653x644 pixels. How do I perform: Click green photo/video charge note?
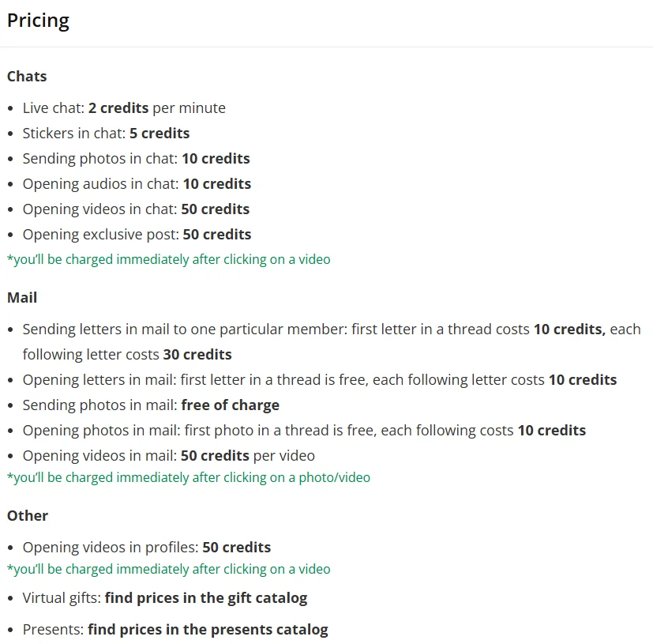[189, 478]
